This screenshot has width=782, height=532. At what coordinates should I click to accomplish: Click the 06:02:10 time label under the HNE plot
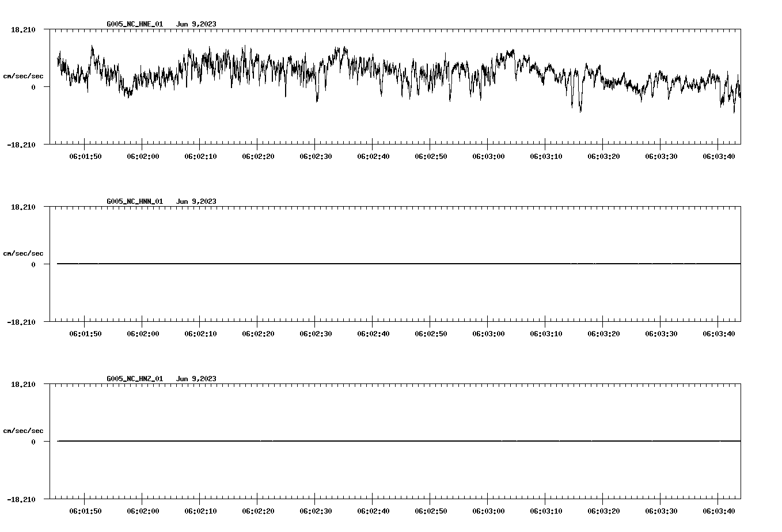point(200,157)
